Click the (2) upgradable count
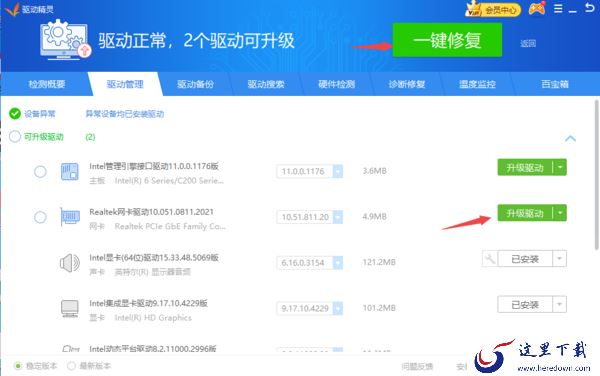This screenshot has width=600, height=376. pyautogui.click(x=90, y=137)
